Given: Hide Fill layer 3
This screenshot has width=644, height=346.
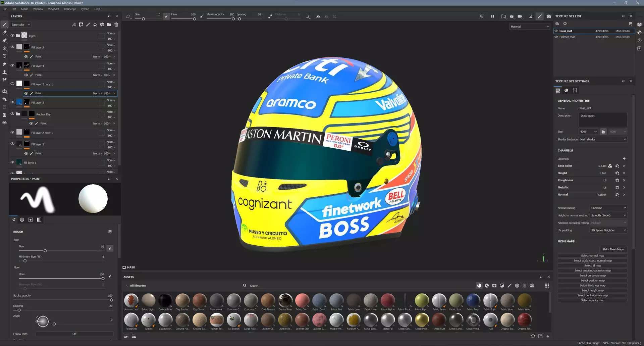Looking at the screenshot, I should 12,102.
